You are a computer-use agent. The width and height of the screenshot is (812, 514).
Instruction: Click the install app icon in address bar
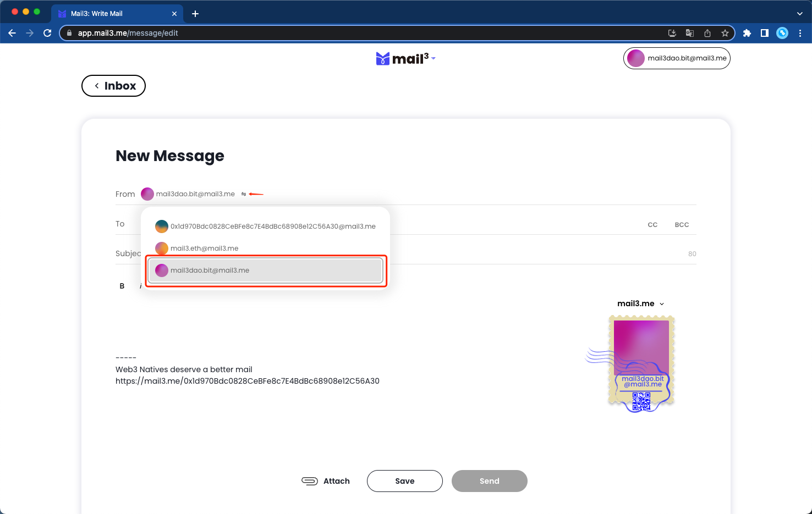click(x=672, y=33)
